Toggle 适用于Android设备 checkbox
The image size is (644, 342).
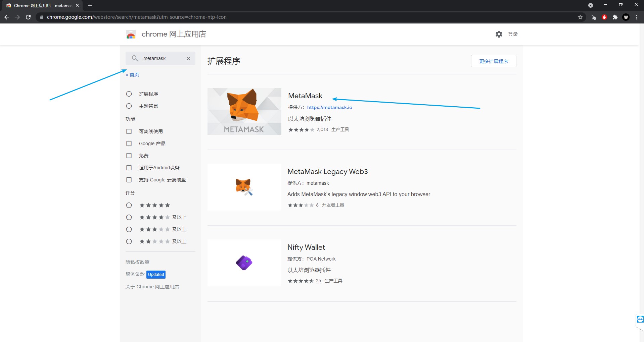tap(129, 168)
